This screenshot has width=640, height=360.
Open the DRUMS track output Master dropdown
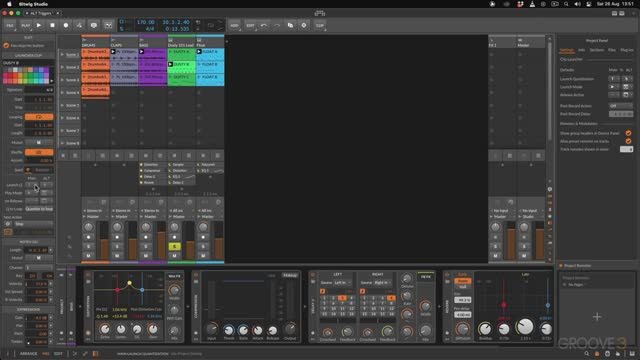pyautogui.click(x=96, y=217)
